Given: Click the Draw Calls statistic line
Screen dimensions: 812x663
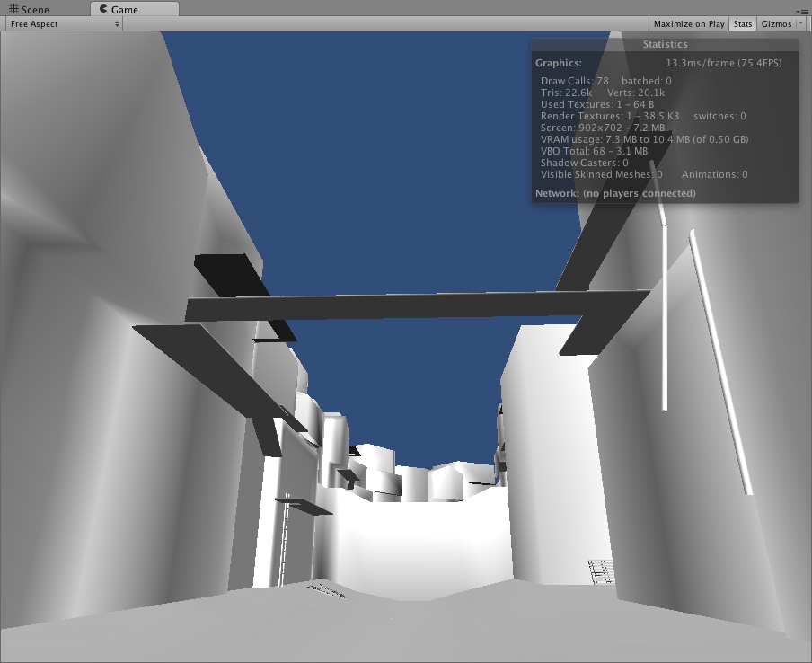Looking at the screenshot, I should click(x=575, y=81).
